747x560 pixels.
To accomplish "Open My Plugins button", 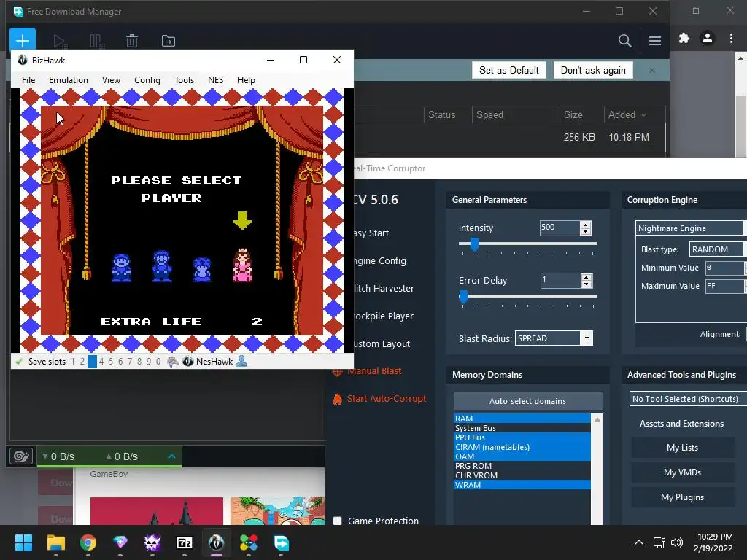I will (682, 497).
